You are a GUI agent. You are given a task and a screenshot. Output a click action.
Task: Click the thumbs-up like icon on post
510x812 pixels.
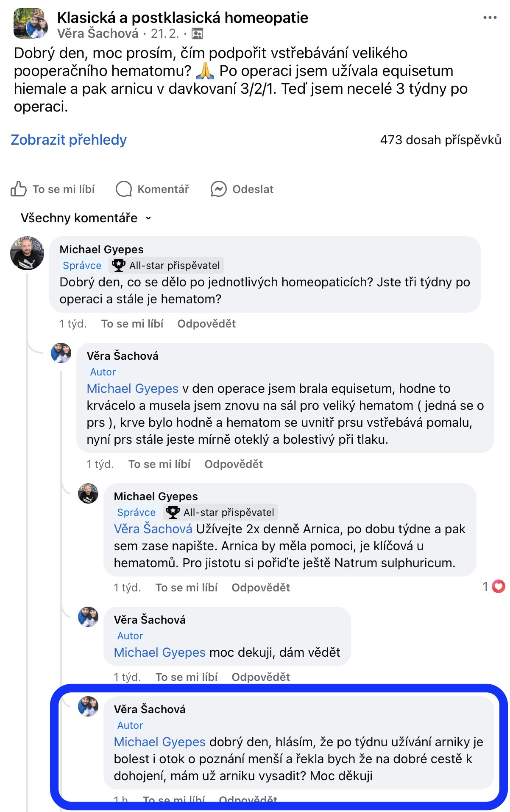tap(18, 189)
